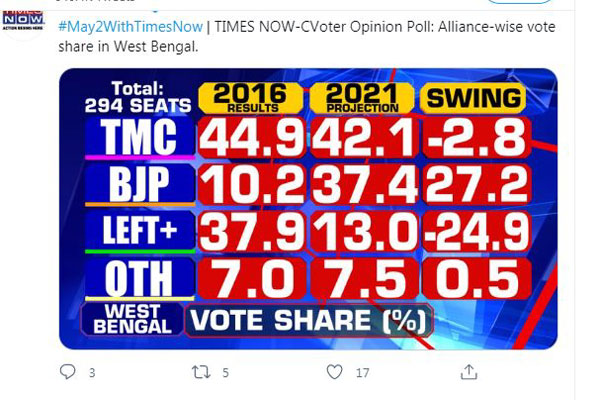Click the reply count of 3
The width and height of the screenshot is (600, 400).
[x=92, y=373]
